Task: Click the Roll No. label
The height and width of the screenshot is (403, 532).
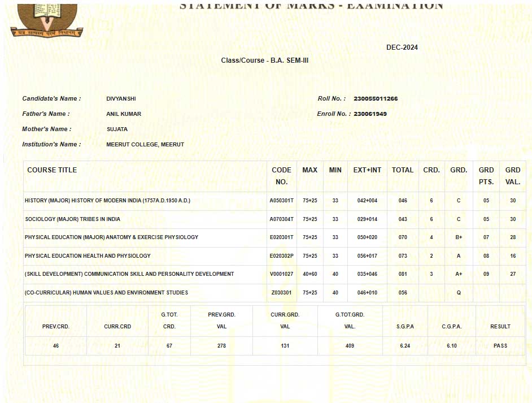Action: (332, 98)
